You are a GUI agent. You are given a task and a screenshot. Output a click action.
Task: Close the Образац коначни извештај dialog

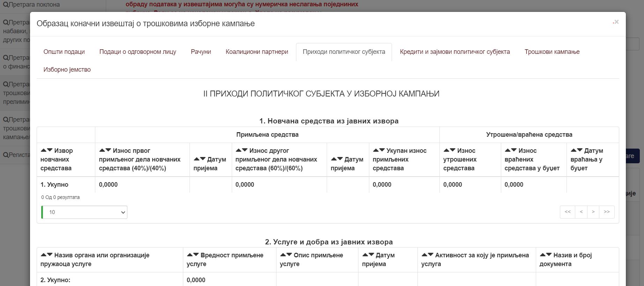(x=616, y=22)
